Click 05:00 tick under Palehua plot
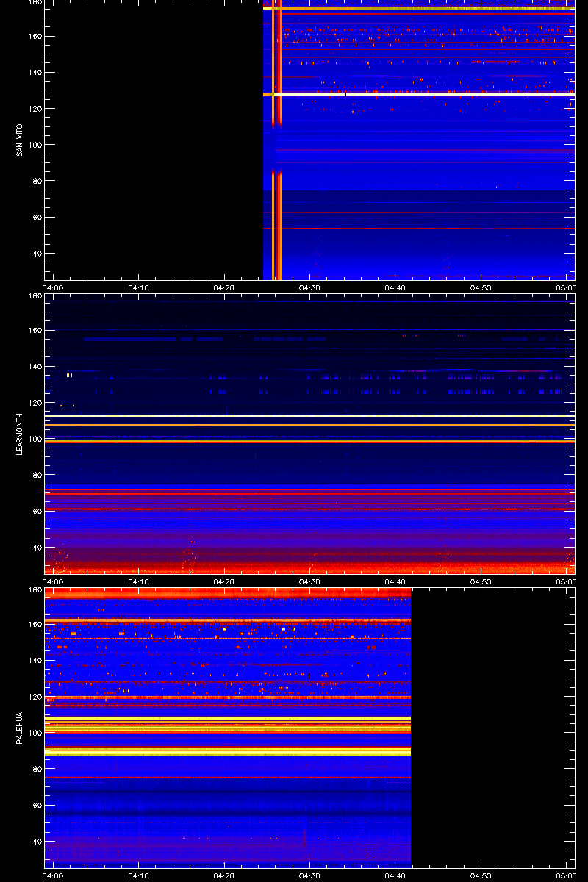 pyautogui.click(x=565, y=876)
